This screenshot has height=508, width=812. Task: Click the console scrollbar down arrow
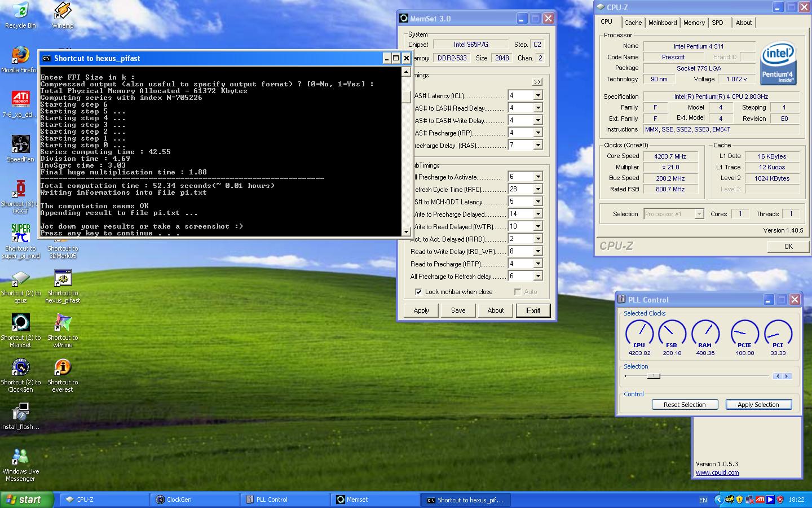click(x=406, y=231)
